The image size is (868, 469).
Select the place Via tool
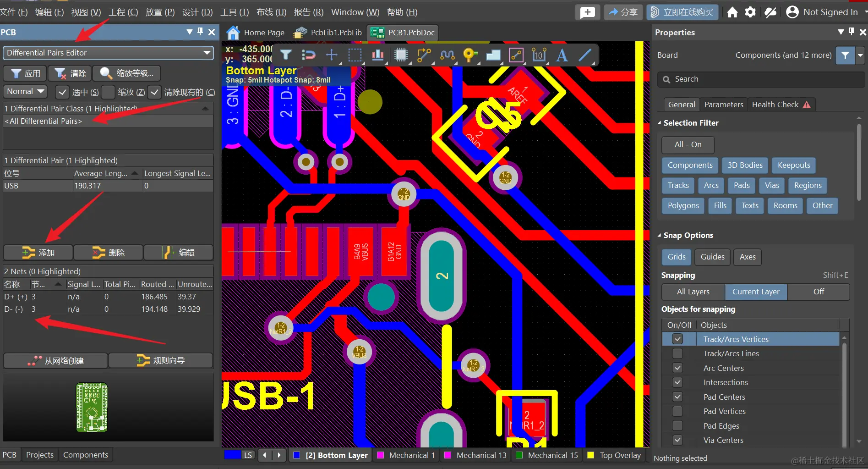point(470,55)
